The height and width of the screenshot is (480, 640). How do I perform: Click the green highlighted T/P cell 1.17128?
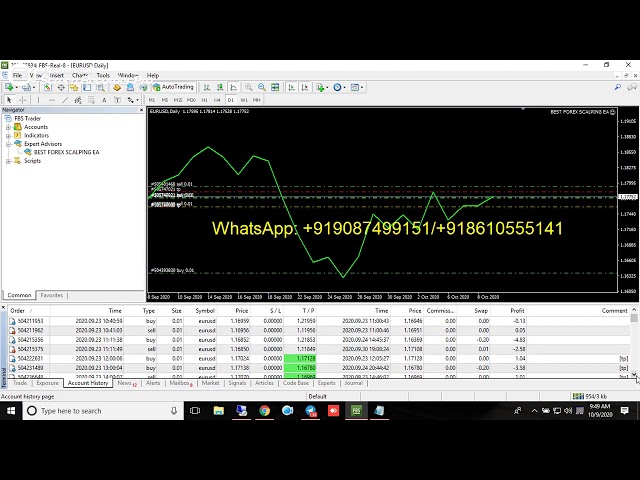pyautogui.click(x=305, y=358)
